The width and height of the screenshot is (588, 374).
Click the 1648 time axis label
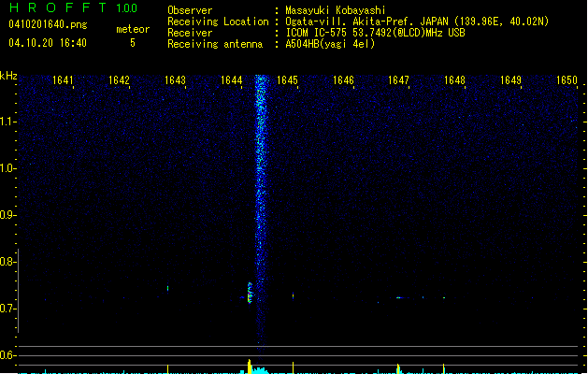click(454, 80)
